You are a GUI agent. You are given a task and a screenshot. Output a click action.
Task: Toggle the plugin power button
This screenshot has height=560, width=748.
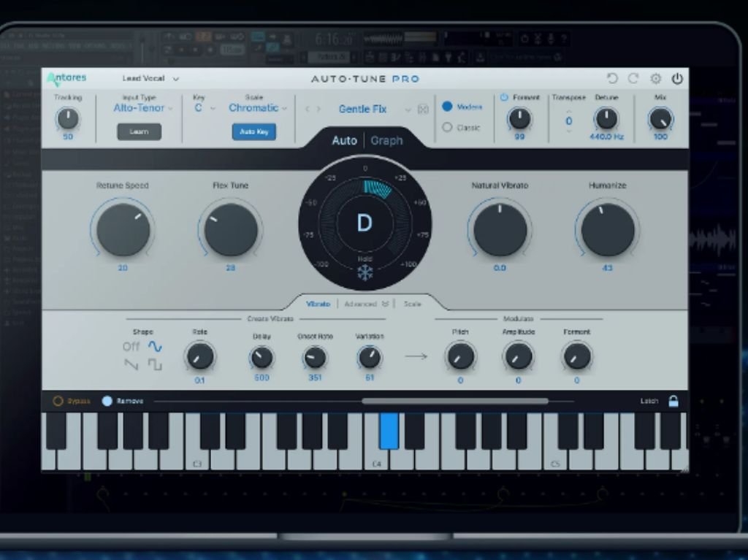coord(677,78)
